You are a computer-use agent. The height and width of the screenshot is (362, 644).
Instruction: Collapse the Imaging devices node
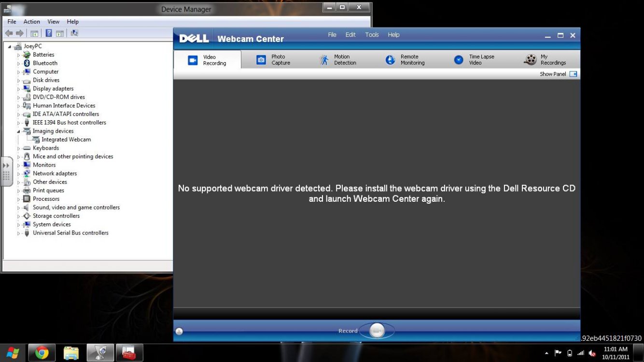point(19,131)
